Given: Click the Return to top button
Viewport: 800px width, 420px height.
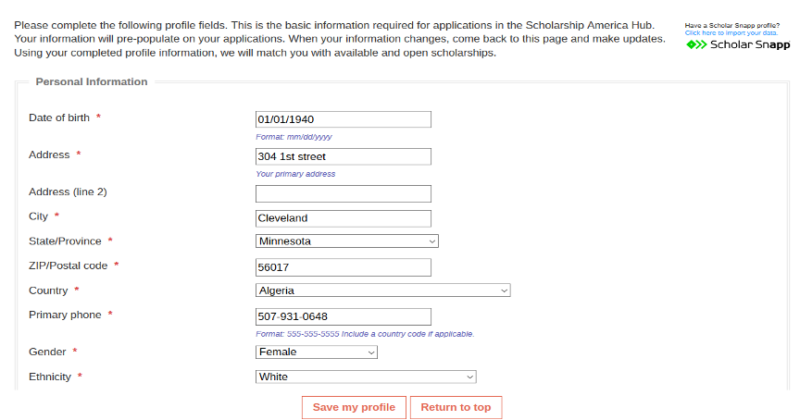Looking at the screenshot, I should (x=456, y=407).
